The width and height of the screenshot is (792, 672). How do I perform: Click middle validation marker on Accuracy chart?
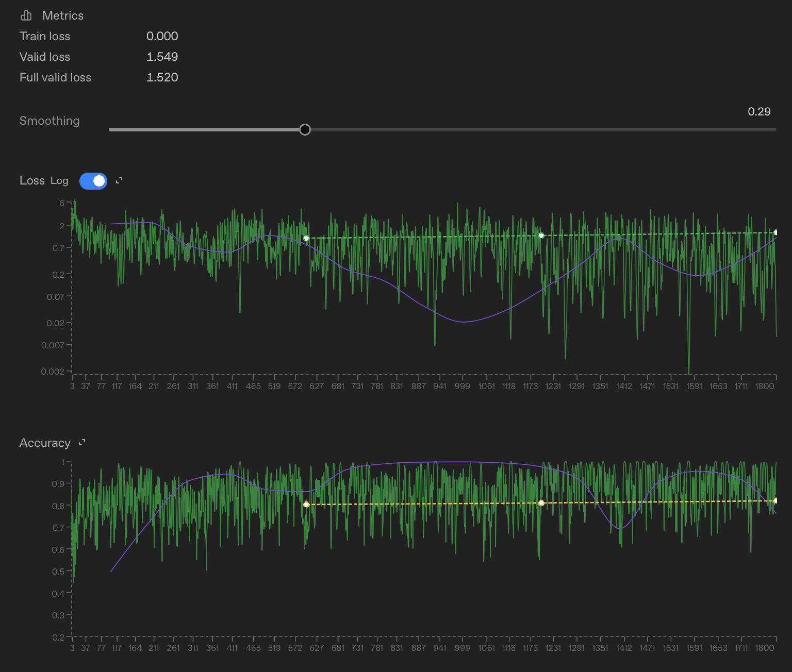[x=541, y=502]
